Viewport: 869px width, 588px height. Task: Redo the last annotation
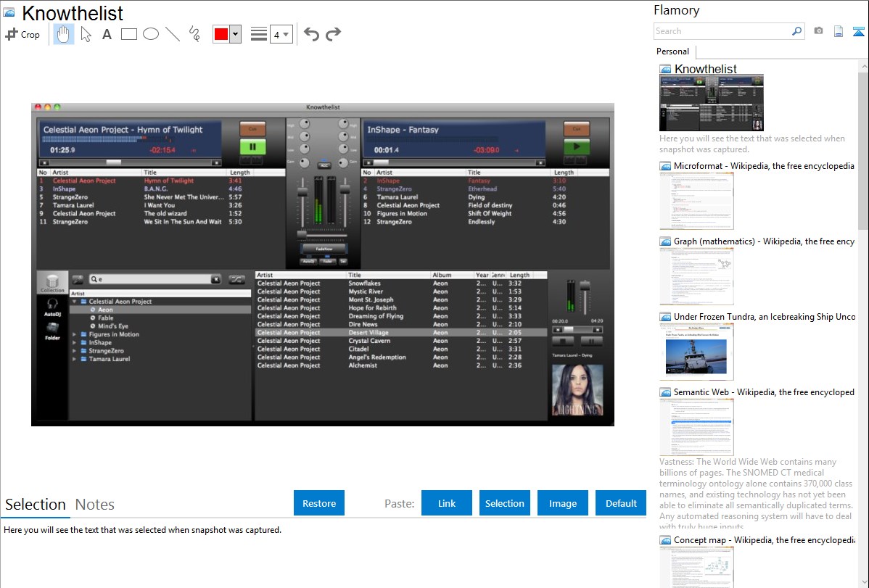[x=333, y=34]
